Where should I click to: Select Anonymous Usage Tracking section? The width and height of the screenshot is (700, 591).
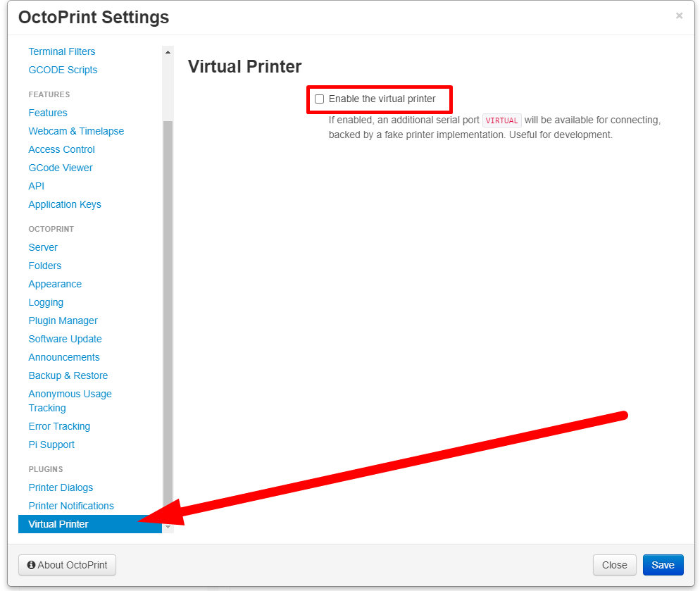(70, 401)
